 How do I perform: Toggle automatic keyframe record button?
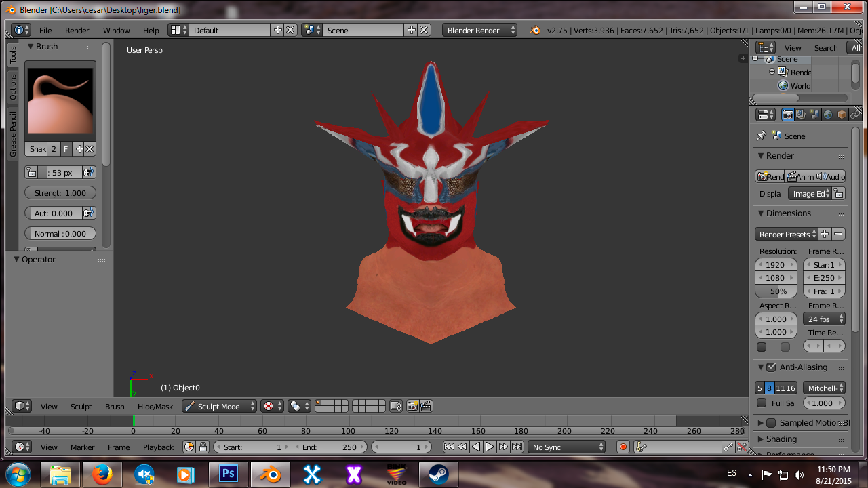(623, 447)
